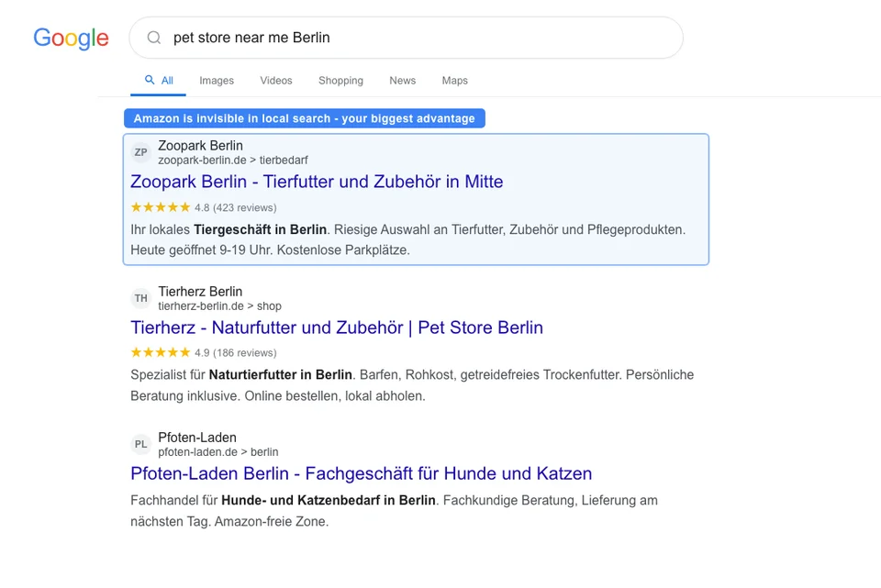Click the five-star rating under Tierherz result
This screenshot has height=588, width=881.
[160, 352]
